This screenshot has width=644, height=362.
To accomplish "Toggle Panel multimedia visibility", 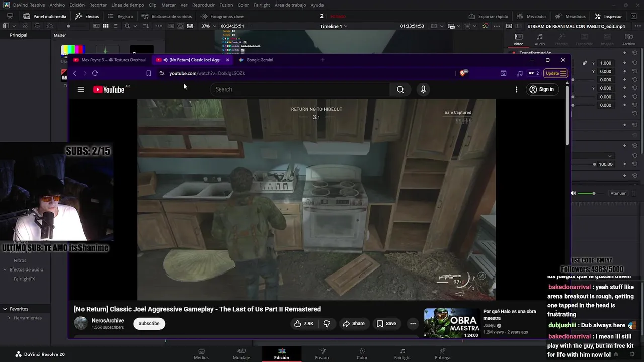I will pos(44,16).
